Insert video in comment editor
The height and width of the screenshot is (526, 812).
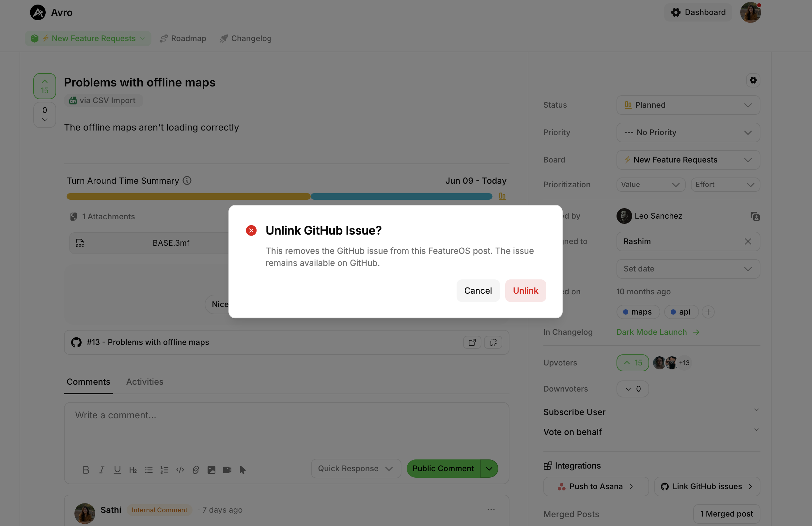coord(227,470)
